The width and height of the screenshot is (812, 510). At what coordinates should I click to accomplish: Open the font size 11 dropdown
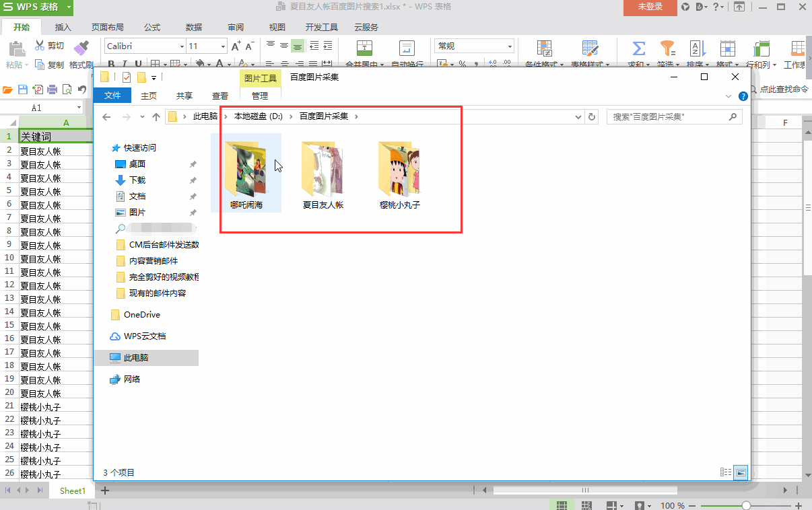tap(223, 46)
